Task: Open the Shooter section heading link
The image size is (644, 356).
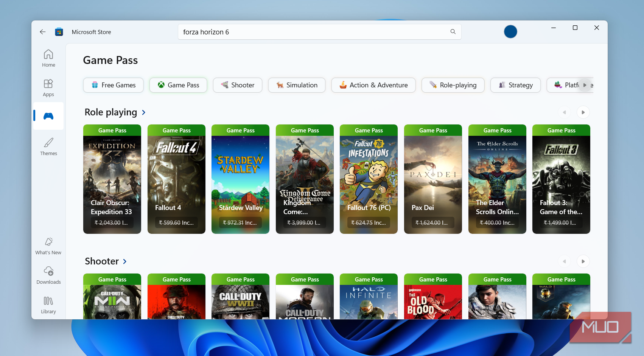Action: [106, 261]
